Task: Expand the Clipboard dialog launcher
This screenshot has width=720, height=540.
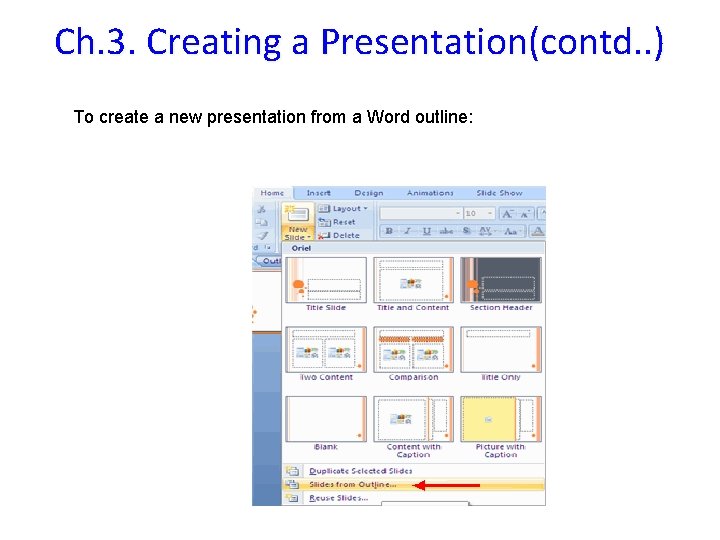Action: (x=269, y=248)
